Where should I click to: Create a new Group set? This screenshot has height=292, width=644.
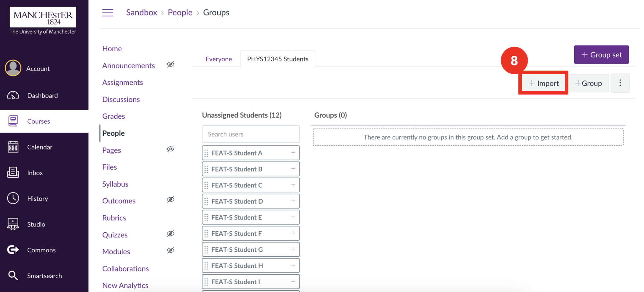[x=601, y=54]
